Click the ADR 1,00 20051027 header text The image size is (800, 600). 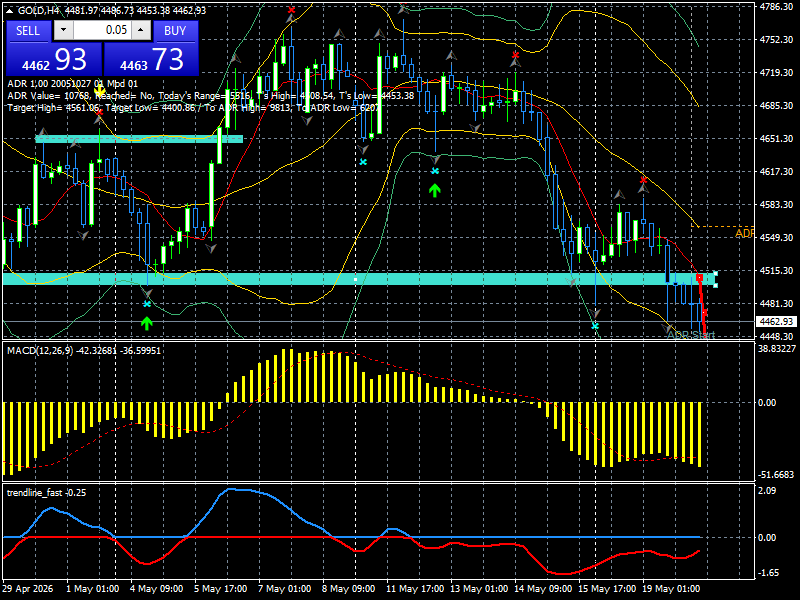click(72, 84)
